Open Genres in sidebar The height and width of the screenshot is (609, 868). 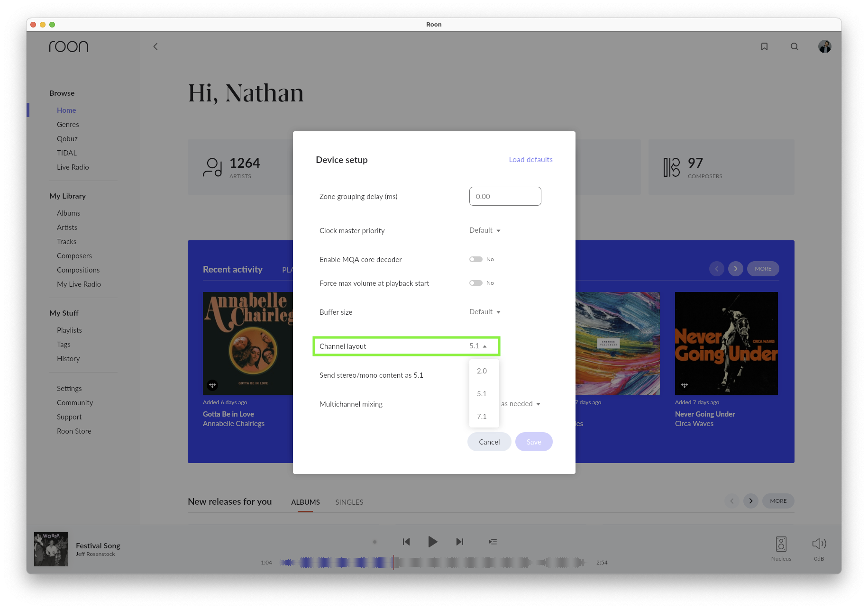point(68,124)
